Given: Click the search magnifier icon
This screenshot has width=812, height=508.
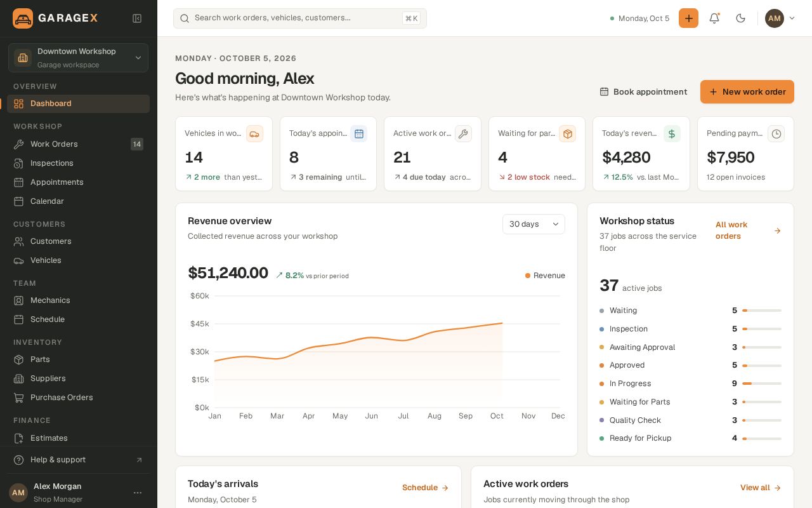Looking at the screenshot, I should tap(185, 18).
